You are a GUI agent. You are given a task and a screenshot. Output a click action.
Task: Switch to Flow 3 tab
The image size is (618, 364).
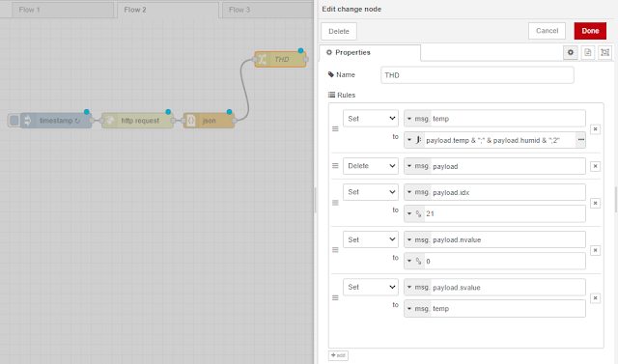268,10
